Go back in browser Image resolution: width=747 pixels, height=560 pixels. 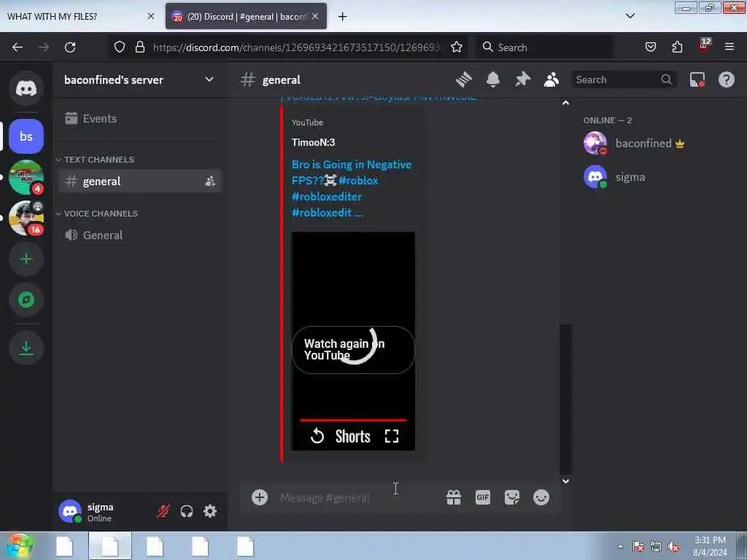click(18, 47)
